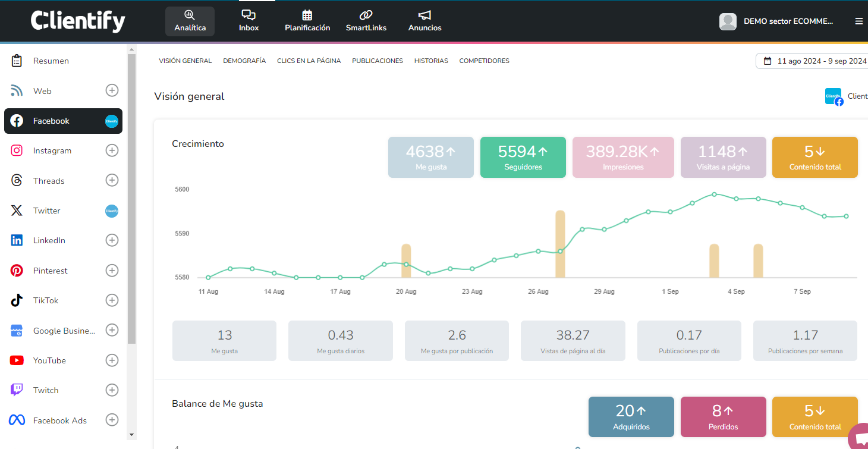Add a LinkedIn account with plus icon

pos(112,240)
